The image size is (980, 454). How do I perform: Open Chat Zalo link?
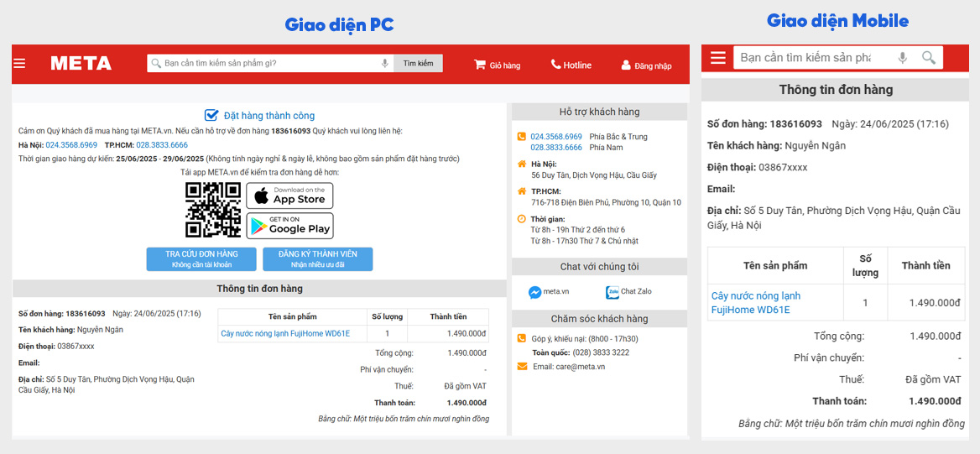click(x=628, y=292)
